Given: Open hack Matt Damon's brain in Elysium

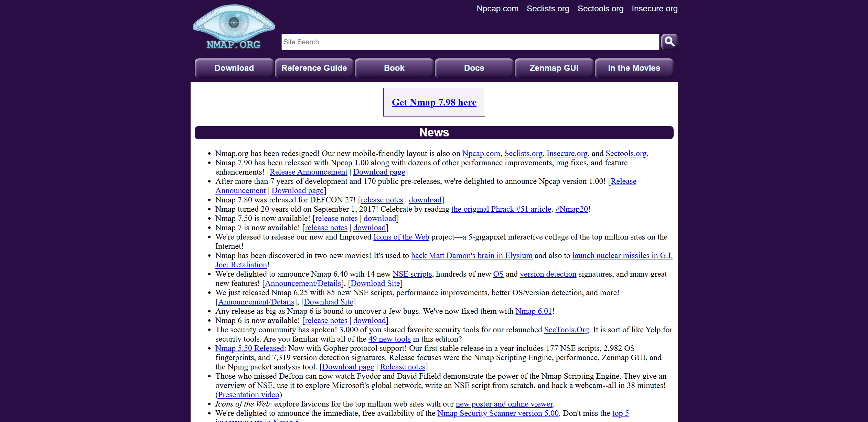Looking at the screenshot, I should (x=471, y=255).
